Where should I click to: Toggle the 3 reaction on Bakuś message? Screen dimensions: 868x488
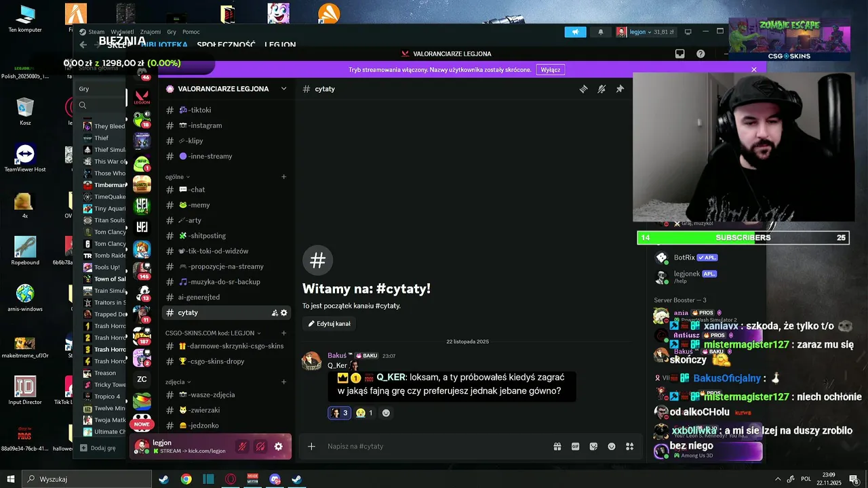(340, 413)
